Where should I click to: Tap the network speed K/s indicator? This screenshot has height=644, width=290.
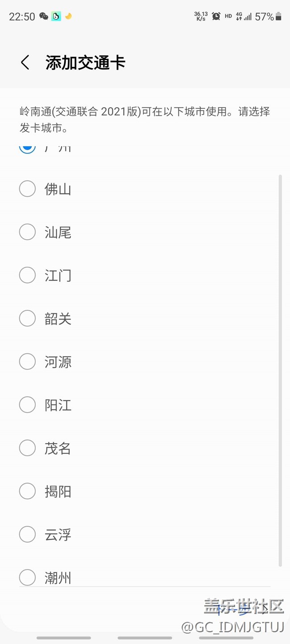pos(201,17)
